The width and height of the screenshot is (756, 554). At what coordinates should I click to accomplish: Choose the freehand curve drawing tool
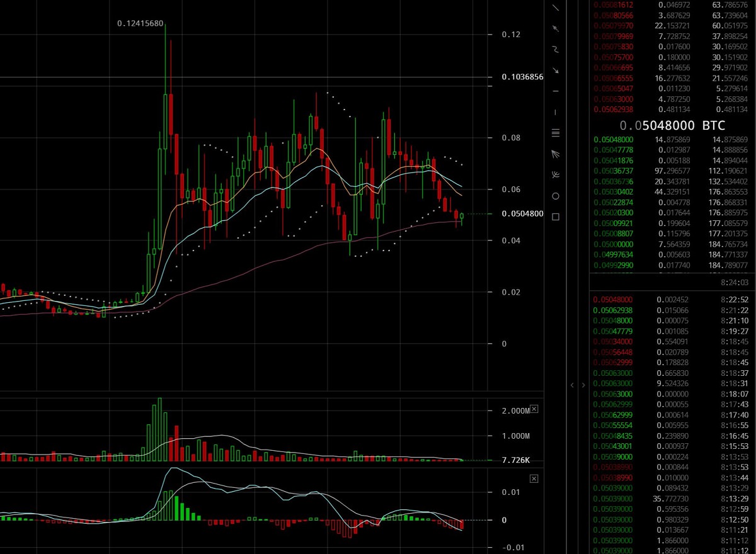tap(556, 49)
